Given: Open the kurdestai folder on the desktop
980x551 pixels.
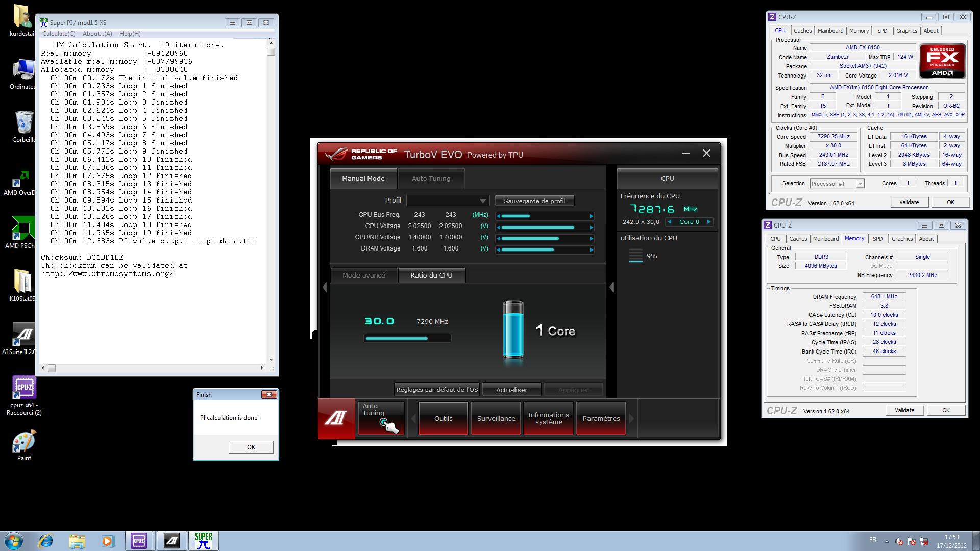Looking at the screenshot, I should (x=21, y=20).
